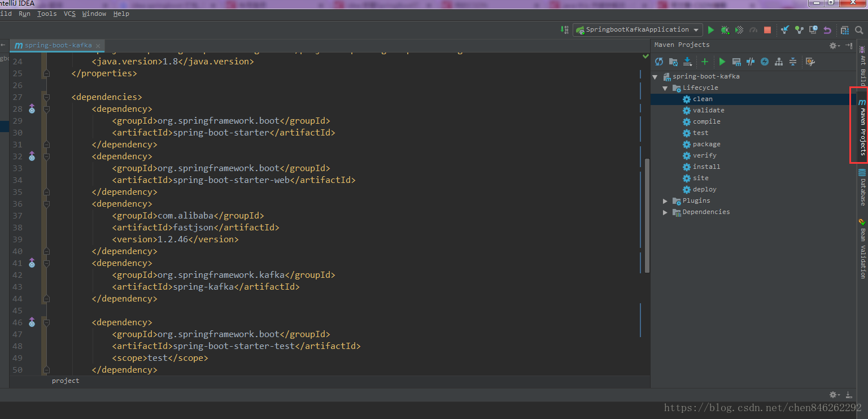868x419 pixels.
Task: Toggle Maven offline mode
Action: 751,62
